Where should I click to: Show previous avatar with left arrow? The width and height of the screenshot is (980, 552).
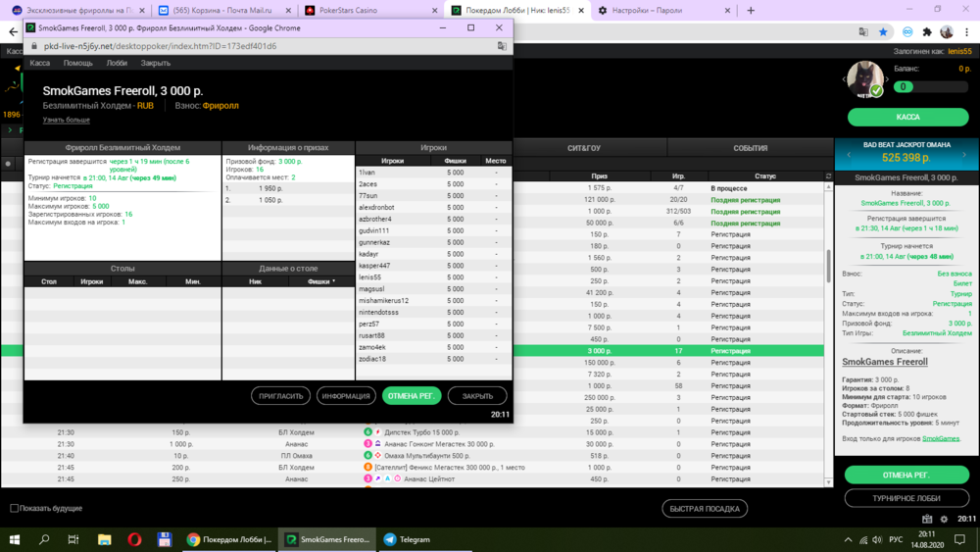pos(844,79)
